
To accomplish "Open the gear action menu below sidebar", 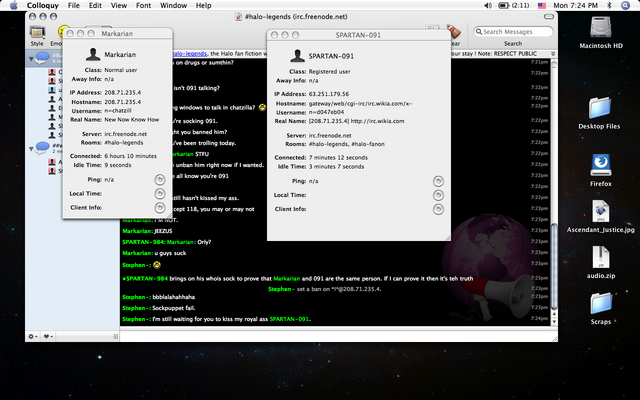I will point(33,336).
